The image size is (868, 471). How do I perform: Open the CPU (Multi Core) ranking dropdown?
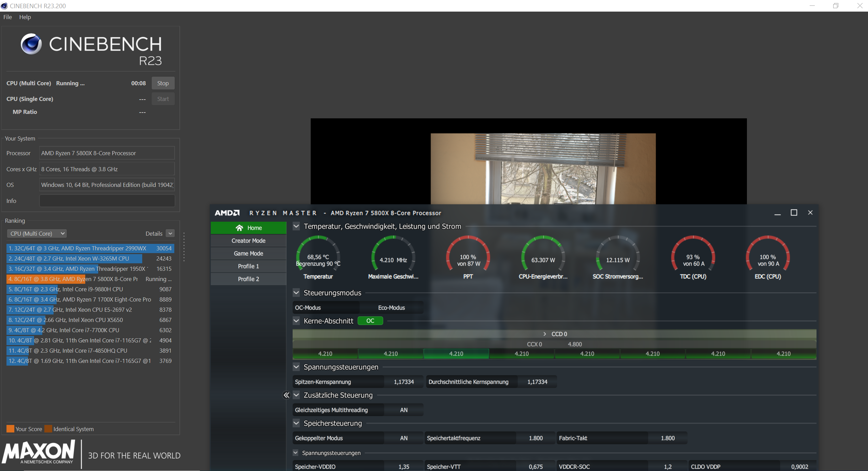(37, 234)
